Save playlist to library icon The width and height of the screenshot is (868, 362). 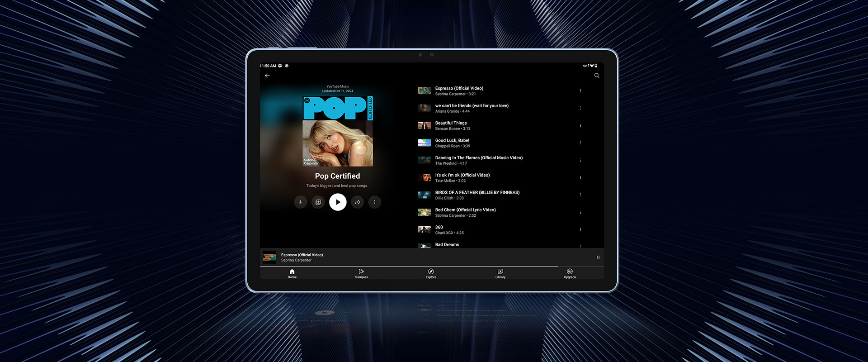(318, 202)
